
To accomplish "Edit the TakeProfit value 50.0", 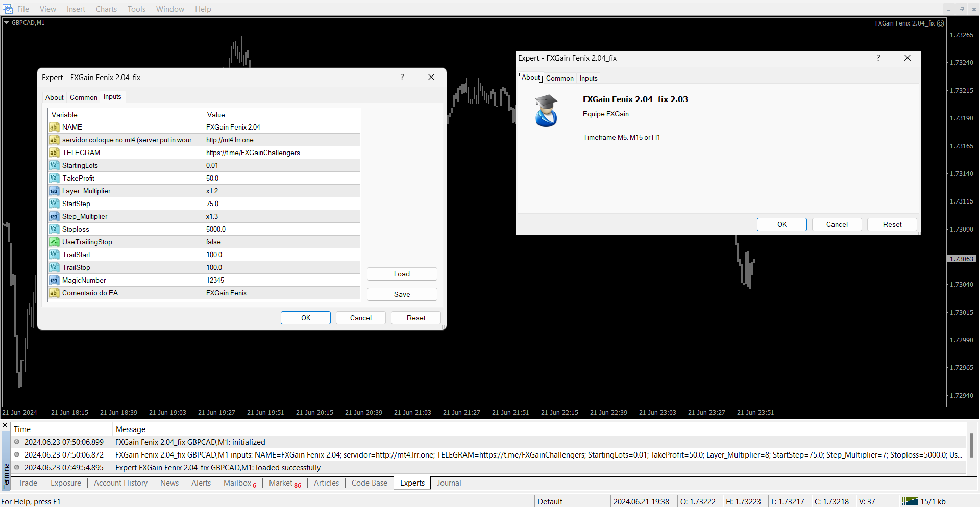I will [282, 178].
